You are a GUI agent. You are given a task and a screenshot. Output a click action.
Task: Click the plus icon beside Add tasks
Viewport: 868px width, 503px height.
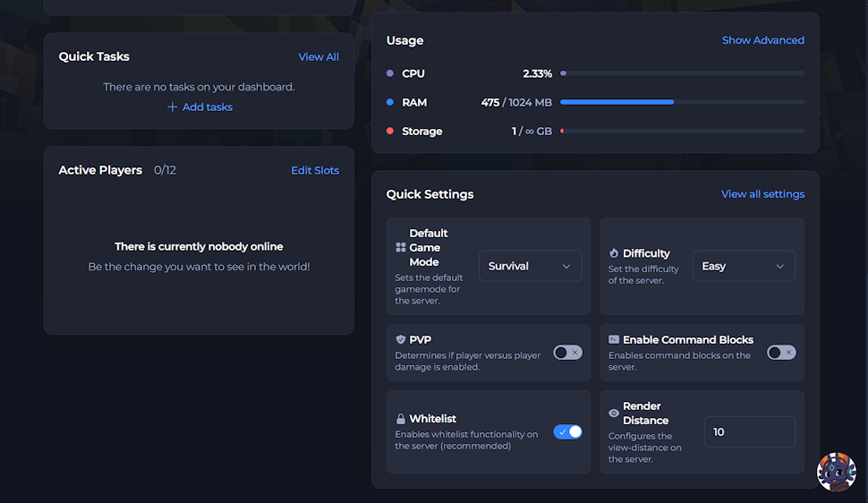pyautogui.click(x=172, y=107)
